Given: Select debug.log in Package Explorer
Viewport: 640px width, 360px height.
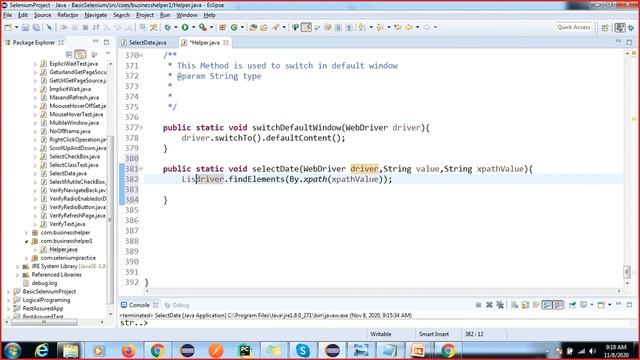Looking at the screenshot, I should tap(44, 283).
